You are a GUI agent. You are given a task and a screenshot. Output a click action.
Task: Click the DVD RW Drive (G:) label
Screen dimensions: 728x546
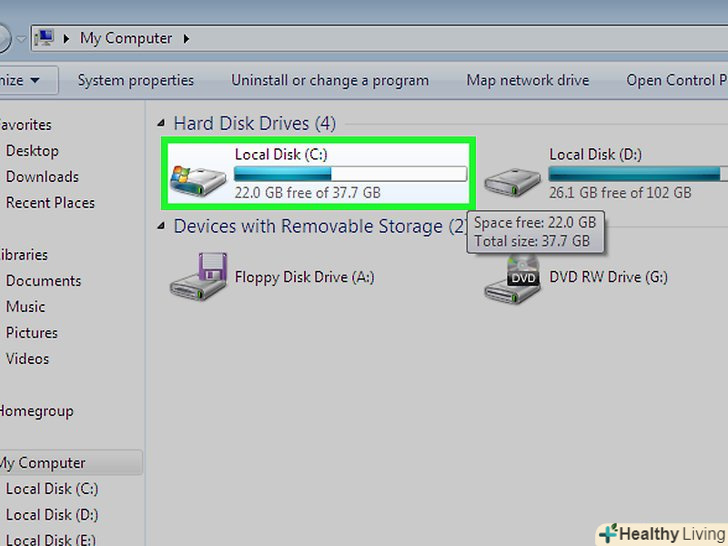click(x=609, y=277)
